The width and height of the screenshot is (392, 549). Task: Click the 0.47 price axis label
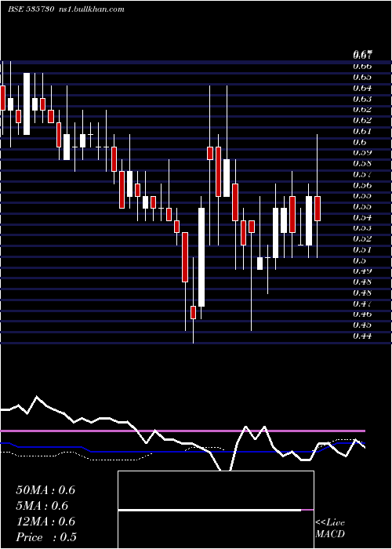pos(362,304)
